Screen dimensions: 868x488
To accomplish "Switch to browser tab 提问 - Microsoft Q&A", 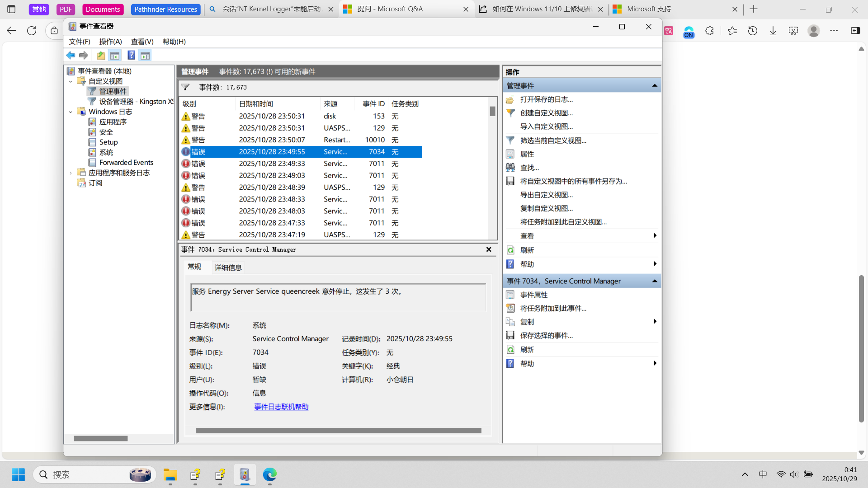I will [406, 9].
